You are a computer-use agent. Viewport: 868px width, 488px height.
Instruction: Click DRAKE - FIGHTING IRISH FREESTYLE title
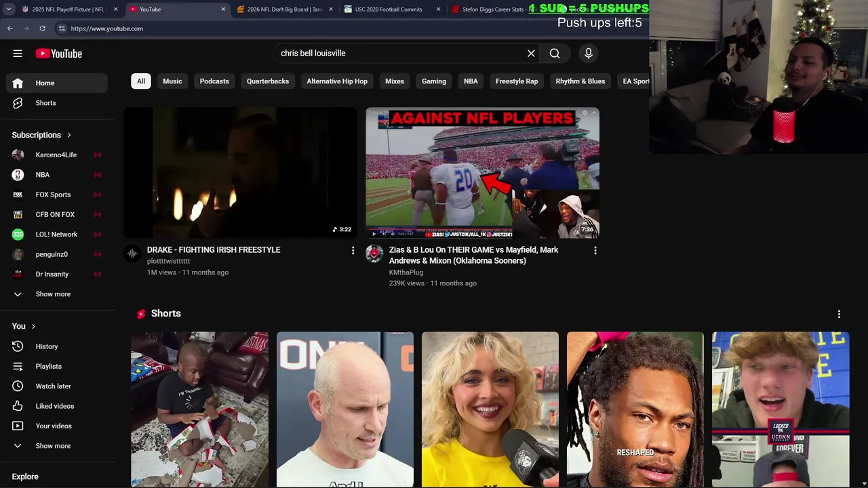click(214, 250)
